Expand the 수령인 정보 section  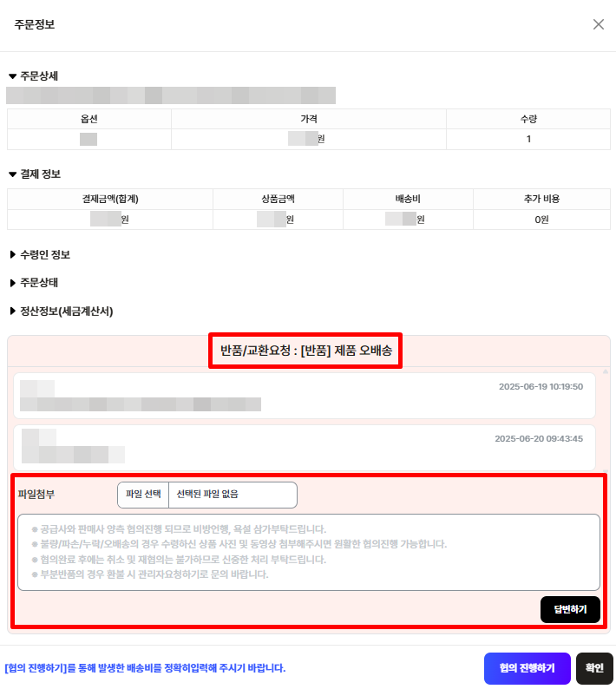[40, 255]
